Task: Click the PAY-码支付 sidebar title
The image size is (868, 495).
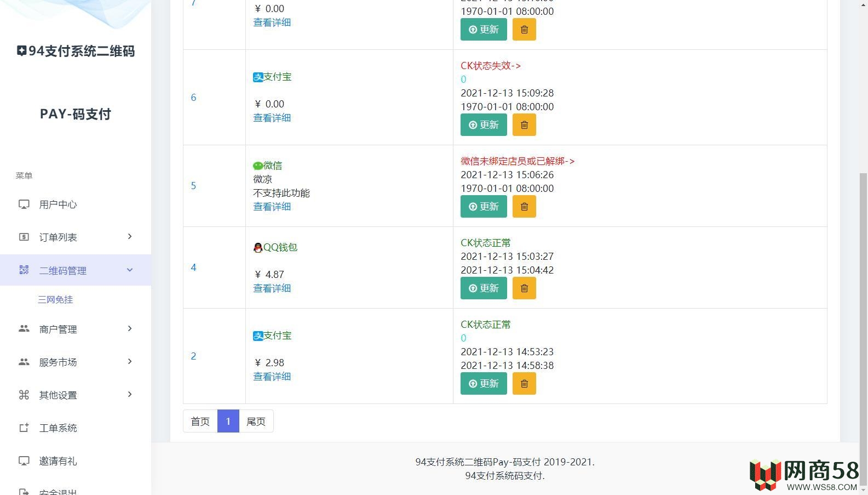Action: coord(76,114)
